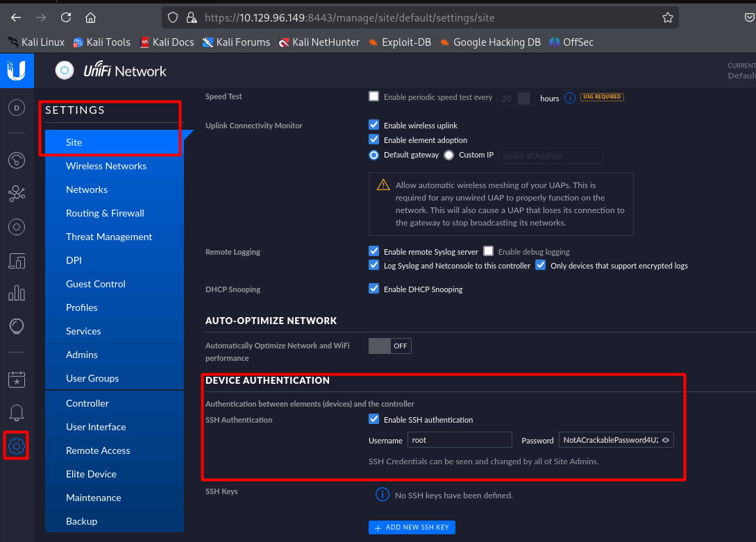Open the Events calendar sidebar icon
The width and height of the screenshot is (756, 542).
17,379
